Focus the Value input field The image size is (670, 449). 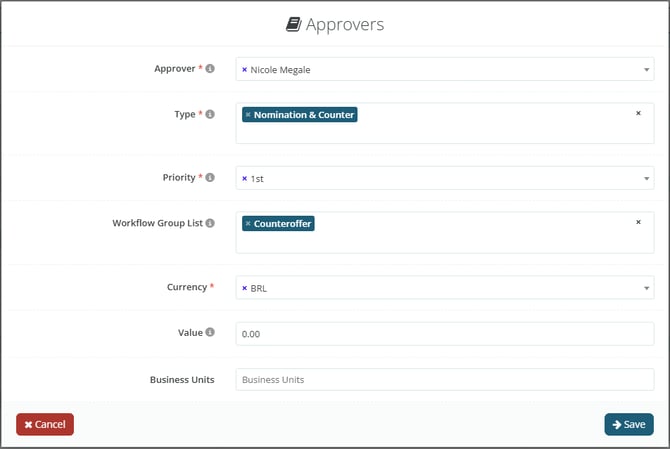[444, 334]
